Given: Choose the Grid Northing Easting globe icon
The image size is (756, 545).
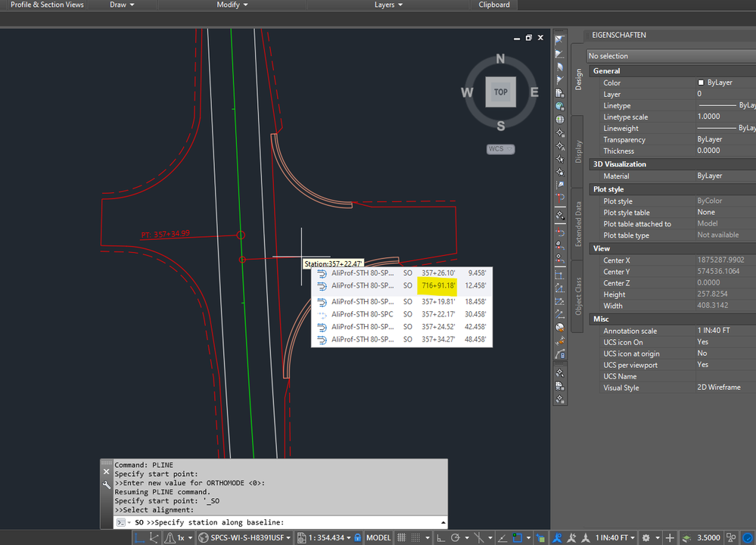Looking at the screenshot, I should [559, 106].
